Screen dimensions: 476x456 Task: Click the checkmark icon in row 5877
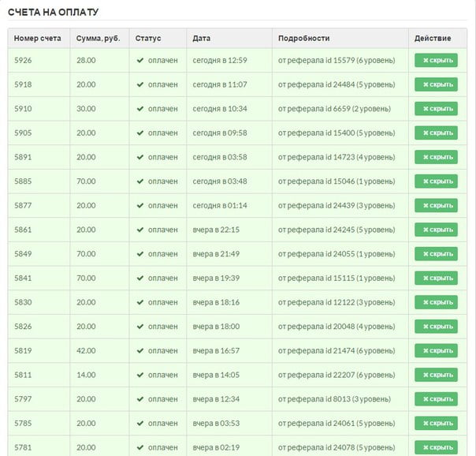[140, 205]
